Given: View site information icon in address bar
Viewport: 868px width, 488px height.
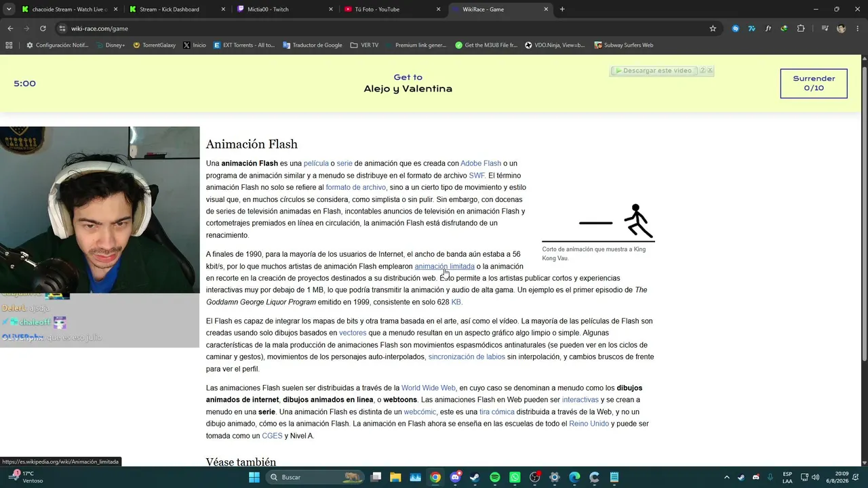Looking at the screenshot, I should (62, 28).
